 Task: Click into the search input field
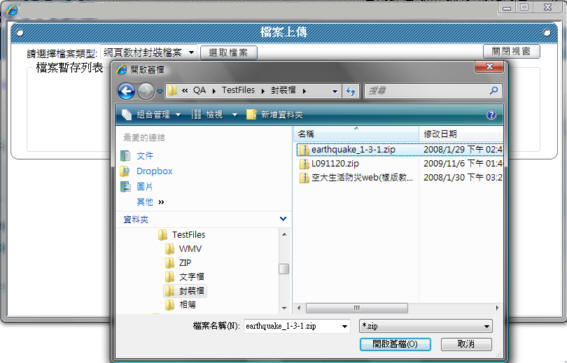point(427,91)
